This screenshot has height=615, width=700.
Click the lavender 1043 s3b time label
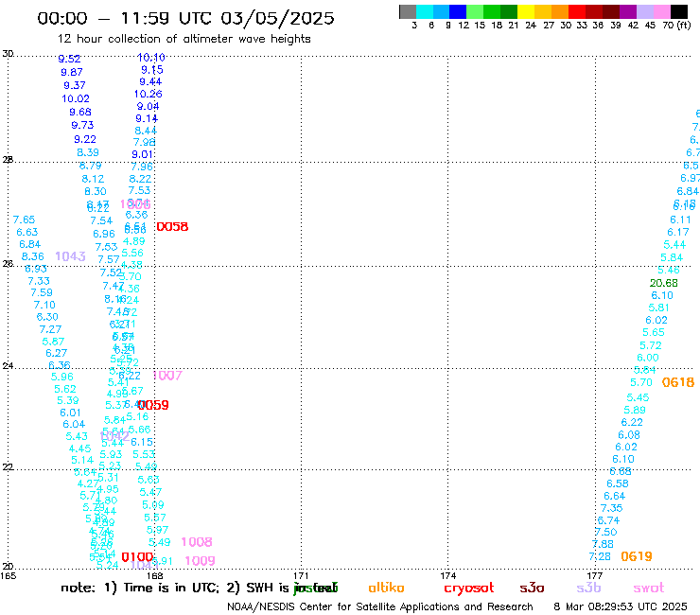click(x=71, y=255)
